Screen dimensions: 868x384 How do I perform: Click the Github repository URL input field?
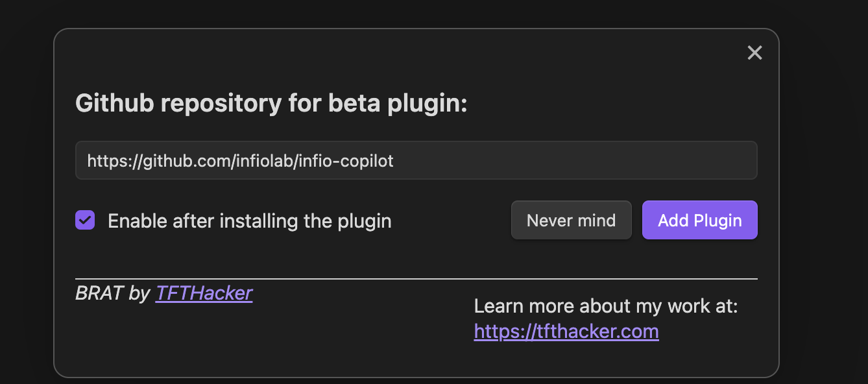416,160
